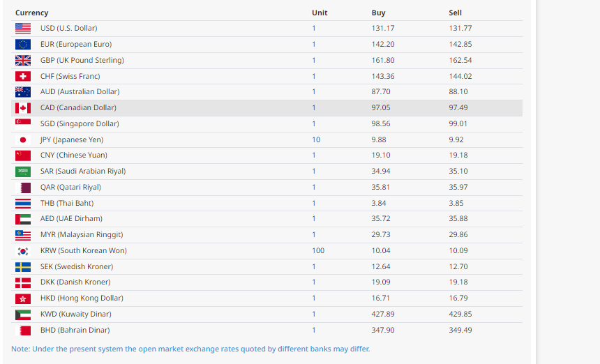The width and height of the screenshot is (600, 364).
Task: Click the Canadian Dollar flag icon
Action: coord(23,107)
